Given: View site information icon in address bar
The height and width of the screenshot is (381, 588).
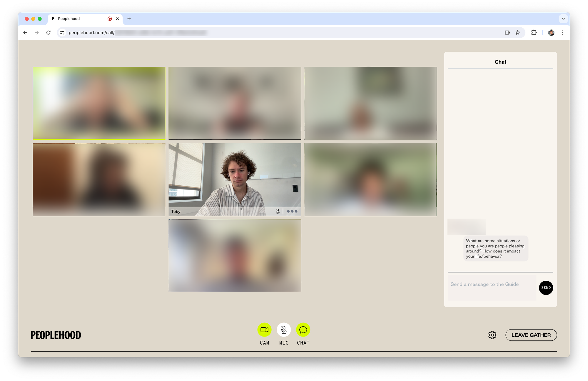Looking at the screenshot, I should click(62, 33).
